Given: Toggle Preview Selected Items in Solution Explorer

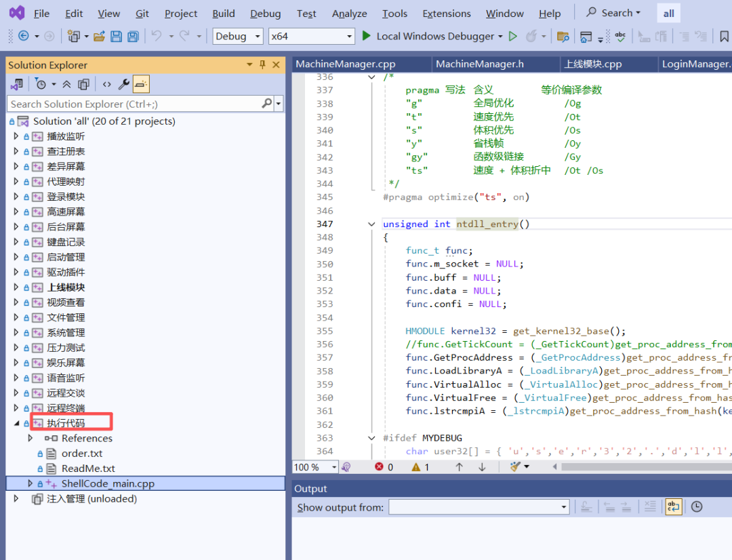Looking at the screenshot, I should pyautogui.click(x=141, y=84).
